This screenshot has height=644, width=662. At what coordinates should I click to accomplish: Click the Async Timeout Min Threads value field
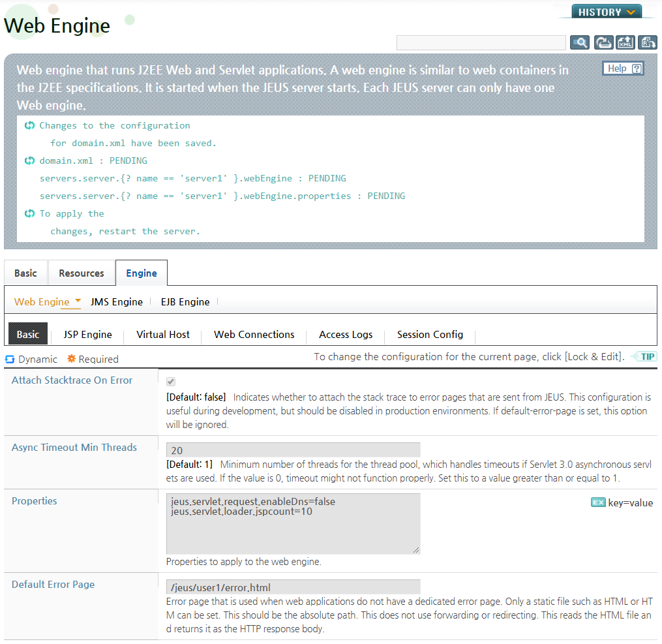point(293,450)
